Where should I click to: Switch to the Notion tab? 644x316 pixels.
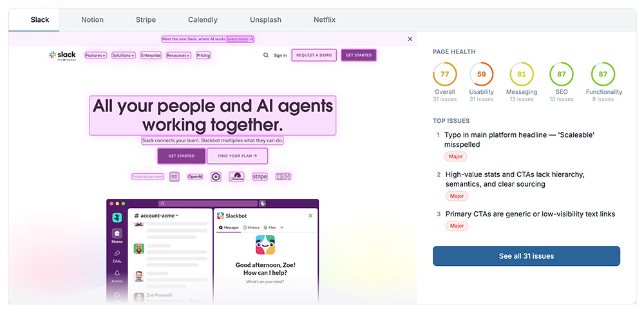(92, 20)
